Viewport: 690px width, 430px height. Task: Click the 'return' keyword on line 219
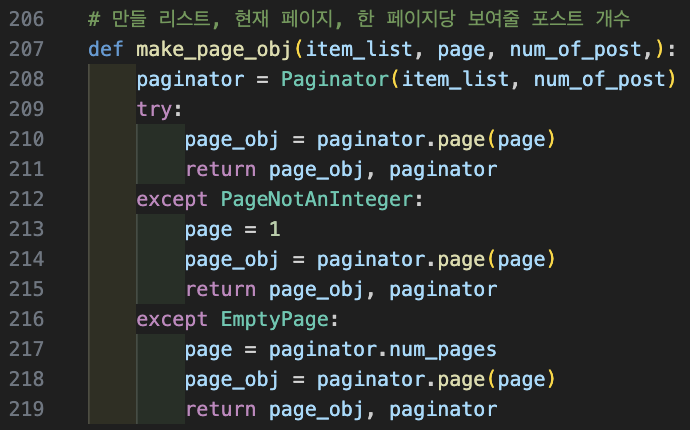click(220, 410)
